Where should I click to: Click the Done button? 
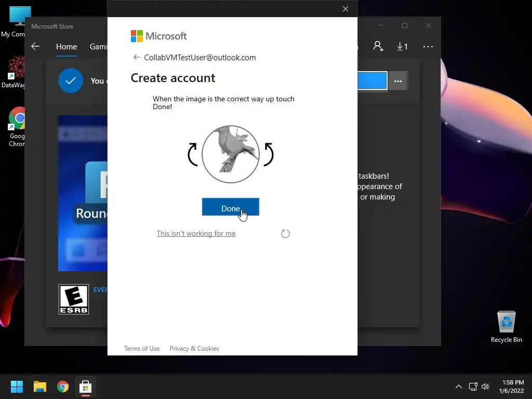tap(230, 207)
